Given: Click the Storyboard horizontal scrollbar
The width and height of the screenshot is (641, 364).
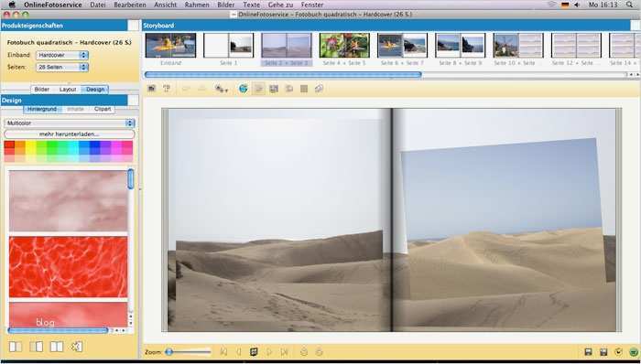Looking at the screenshot, I should coord(283,75).
